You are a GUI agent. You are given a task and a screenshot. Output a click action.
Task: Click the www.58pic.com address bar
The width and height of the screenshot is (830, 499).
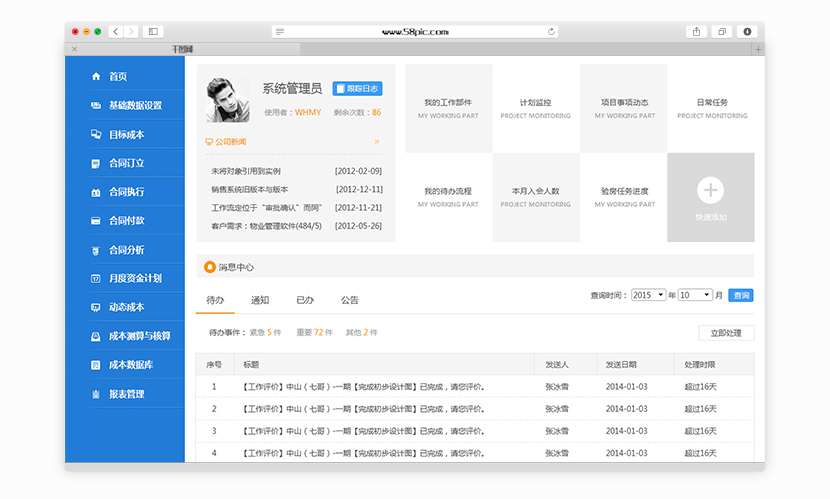(415, 32)
